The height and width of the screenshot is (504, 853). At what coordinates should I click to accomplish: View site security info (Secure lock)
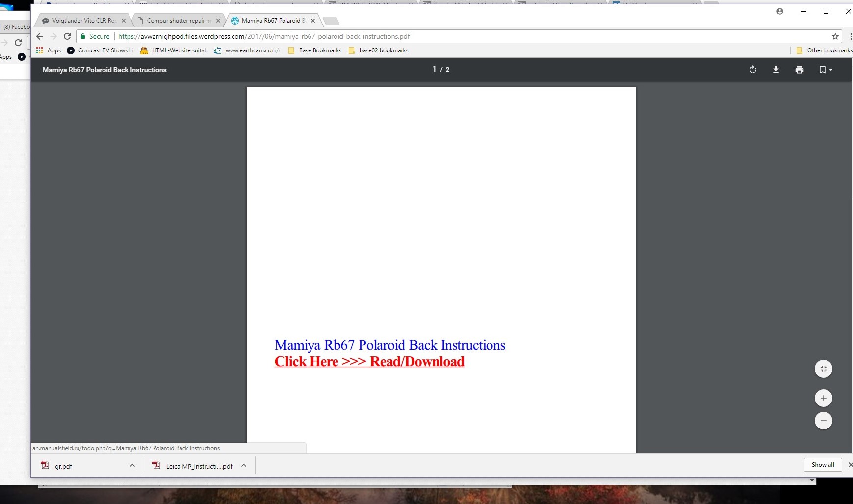pyautogui.click(x=95, y=36)
